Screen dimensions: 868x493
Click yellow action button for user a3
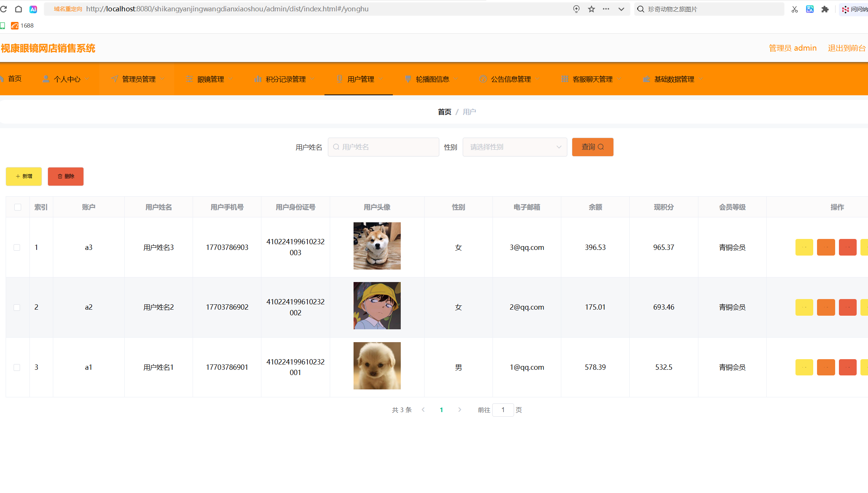click(x=804, y=247)
